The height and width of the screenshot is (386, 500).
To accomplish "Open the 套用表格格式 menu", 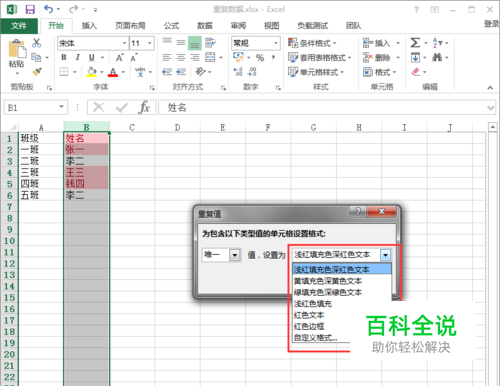I will click(320, 58).
